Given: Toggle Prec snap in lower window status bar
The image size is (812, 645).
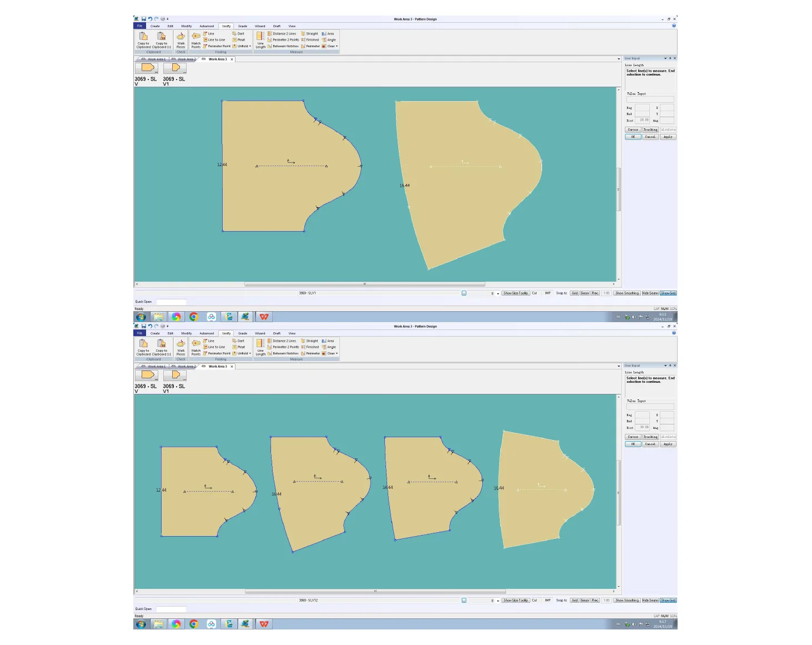Looking at the screenshot, I should (x=595, y=601).
